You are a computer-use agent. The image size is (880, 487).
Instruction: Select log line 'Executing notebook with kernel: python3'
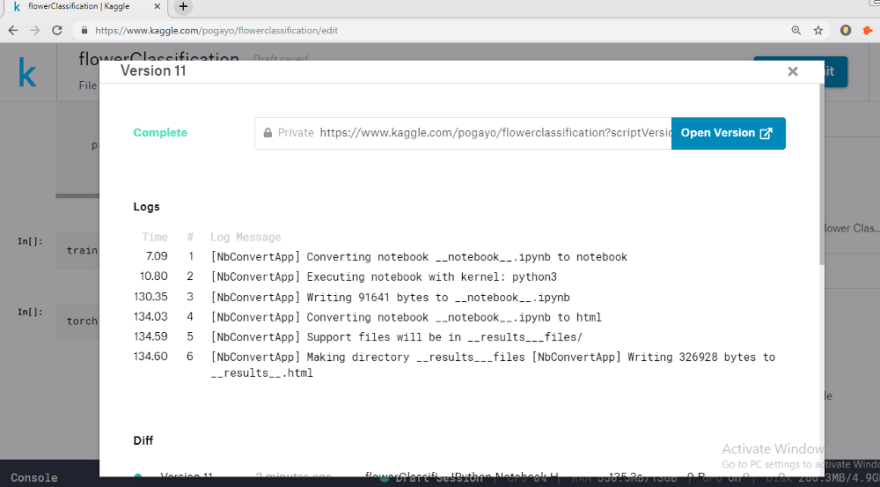pos(384,277)
